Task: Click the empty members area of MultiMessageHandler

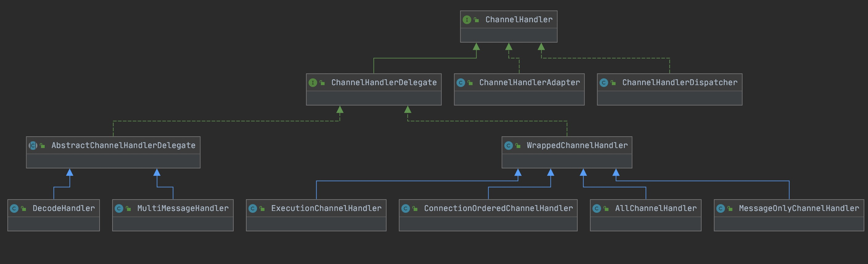Action: (173, 224)
